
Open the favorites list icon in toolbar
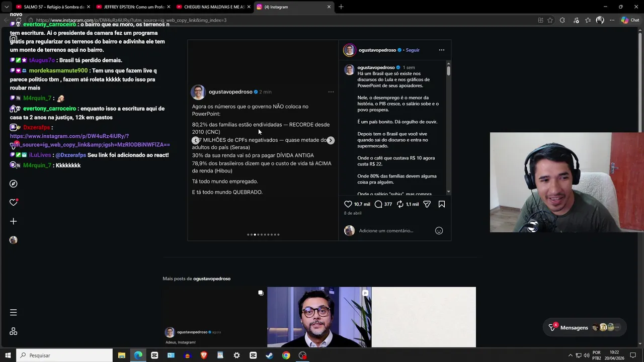coord(588,20)
